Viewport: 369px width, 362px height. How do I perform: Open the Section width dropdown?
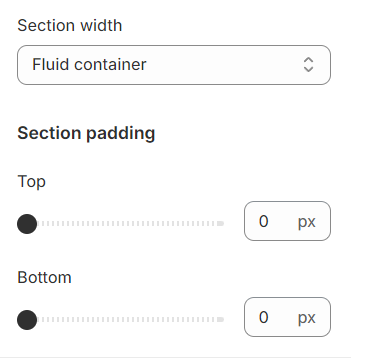pos(174,65)
